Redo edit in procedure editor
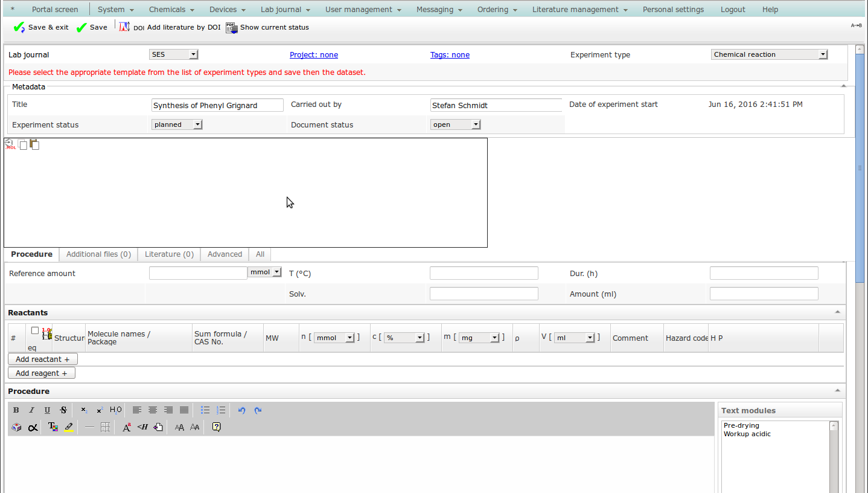The image size is (868, 493). (x=258, y=410)
